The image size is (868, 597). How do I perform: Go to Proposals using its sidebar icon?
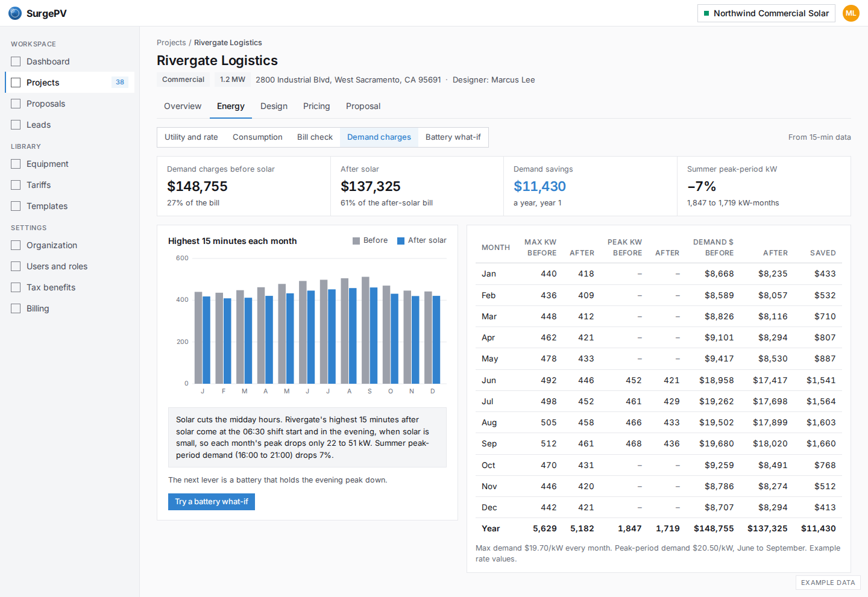point(16,104)
